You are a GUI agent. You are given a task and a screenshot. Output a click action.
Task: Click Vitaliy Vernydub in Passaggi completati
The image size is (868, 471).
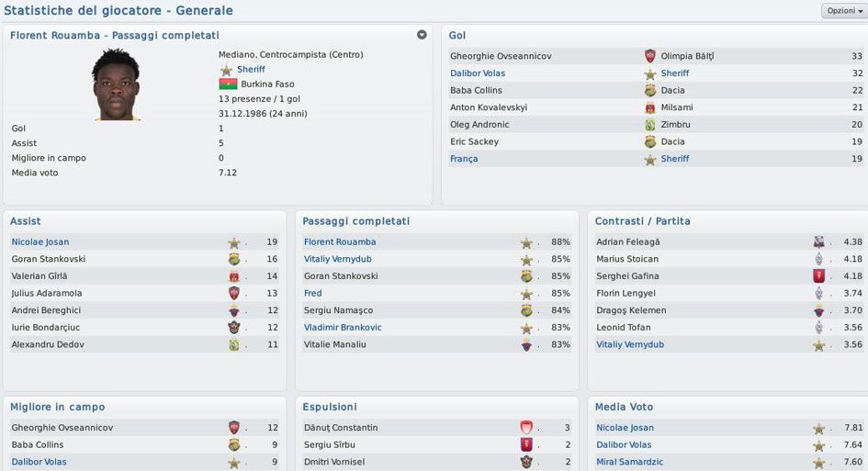(x=337, y=259)
